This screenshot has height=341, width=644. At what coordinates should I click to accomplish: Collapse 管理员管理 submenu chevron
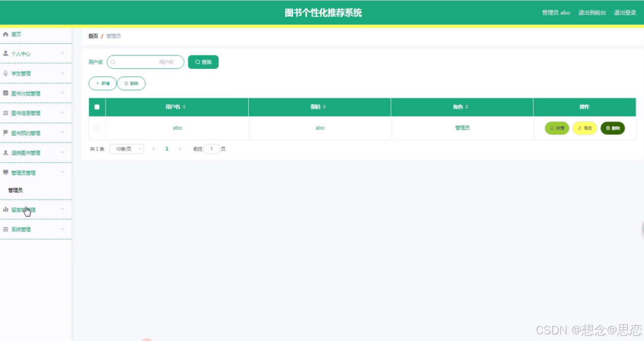pyautogui.click(x=63, y=172)
